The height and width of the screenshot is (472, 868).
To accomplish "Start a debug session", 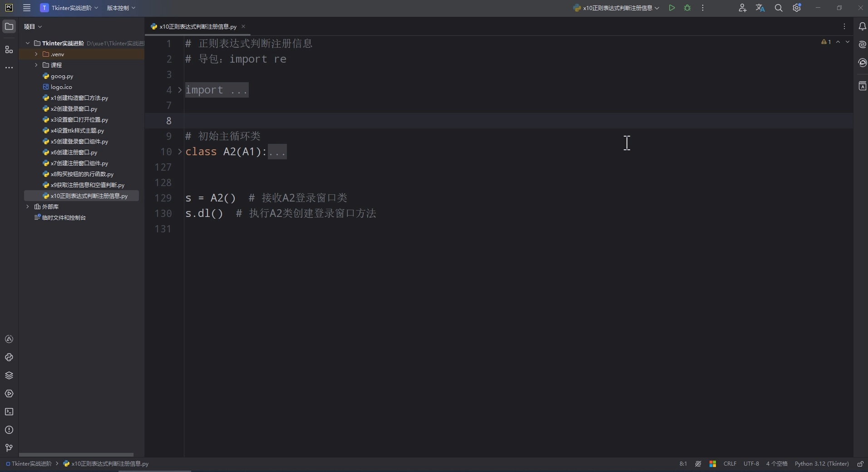I will click(687, 8).
